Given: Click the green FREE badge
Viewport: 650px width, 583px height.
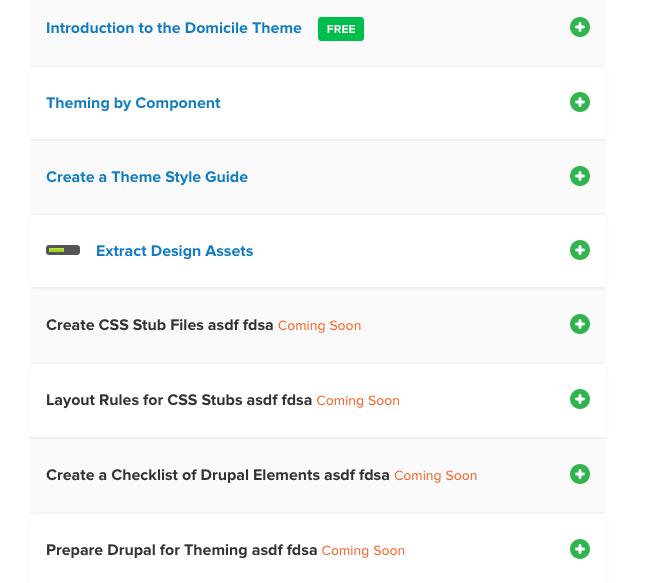Looking at the screenshot, I should (x=341, y=29).
